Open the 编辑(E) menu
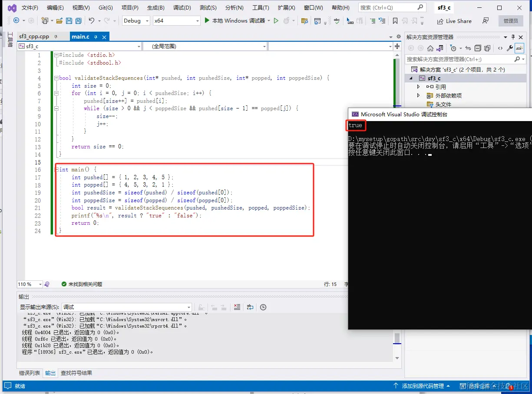Screen dimensions: 532x394 pos(55,8)
